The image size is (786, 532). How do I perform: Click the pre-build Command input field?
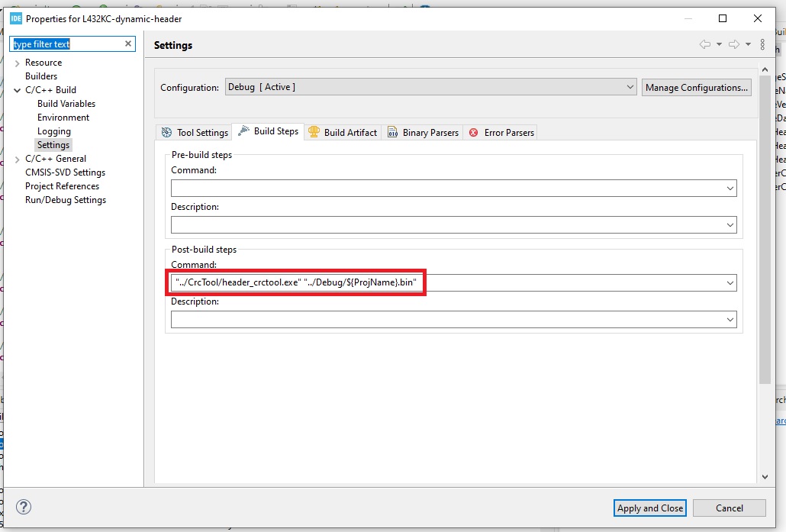(446, 188)
